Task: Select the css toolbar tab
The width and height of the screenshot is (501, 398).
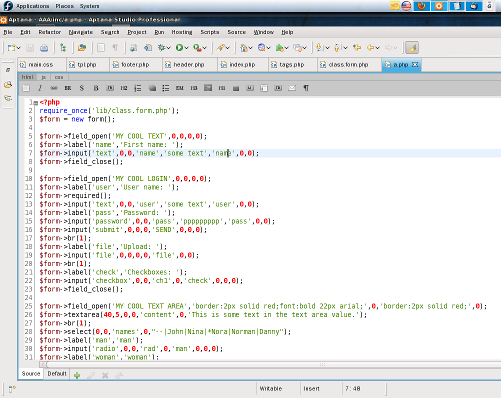Action: [x=59, y=77]
